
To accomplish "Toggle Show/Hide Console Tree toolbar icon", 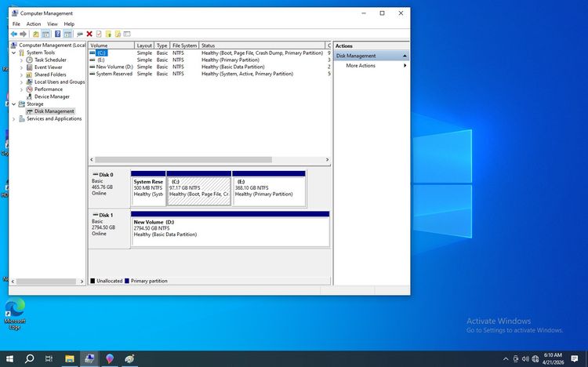I will 45,35.
